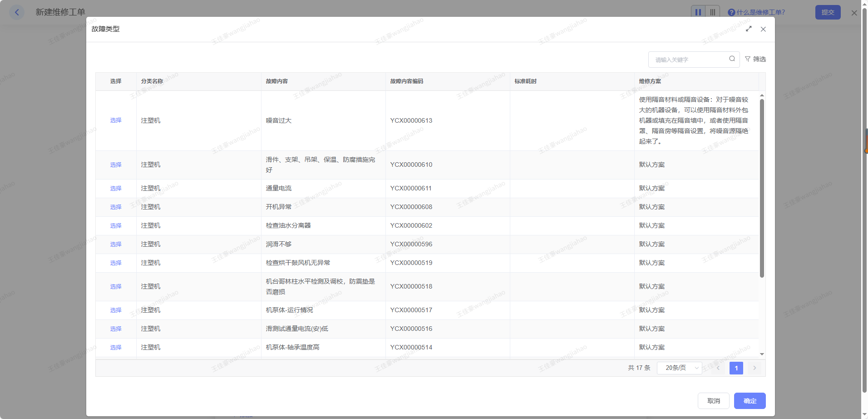The width and height of the screenshot is (868, 419).
Task: Click the search magnifier icon
Action: click(732, 59)
